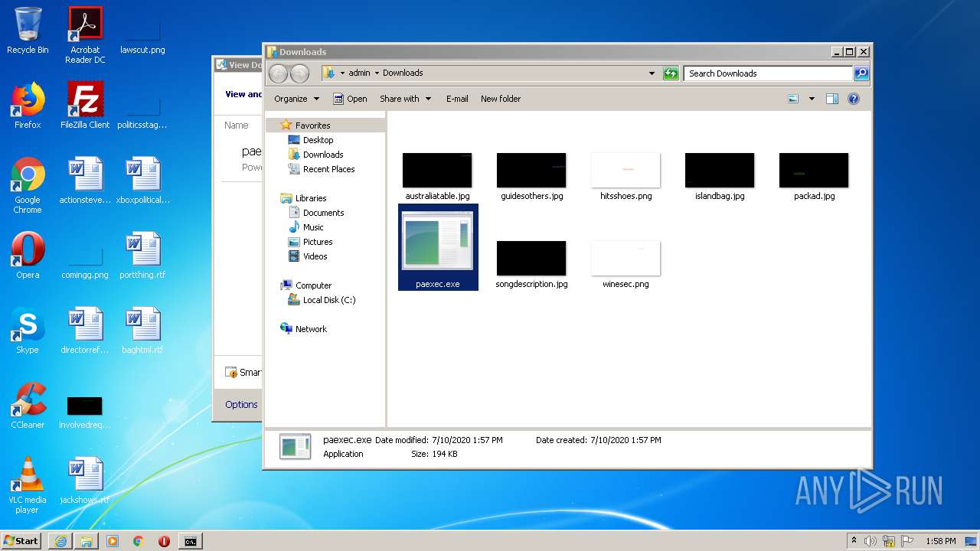980x551 pixels.
Task: Select islandbag.jpg thumbnail
Action: (720, 176)
